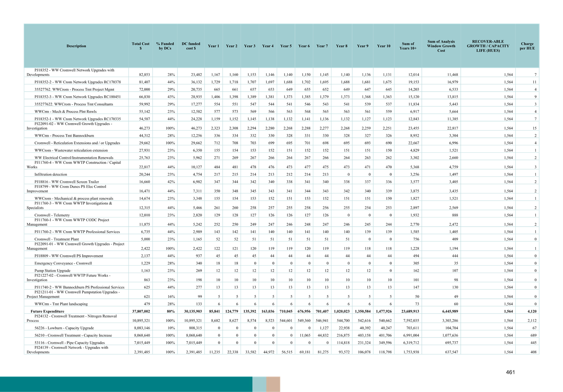Select the % Funded by DCs header

[164, 46]
